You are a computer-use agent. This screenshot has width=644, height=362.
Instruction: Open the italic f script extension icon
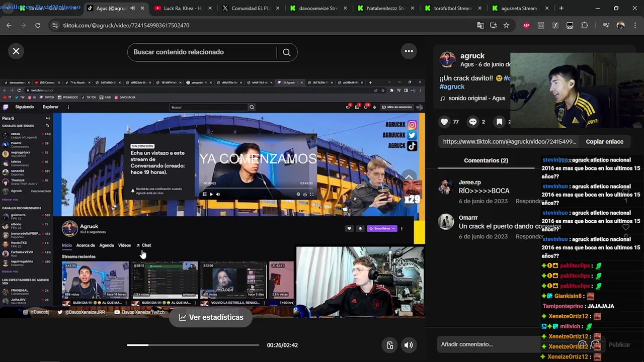(555, 25)
